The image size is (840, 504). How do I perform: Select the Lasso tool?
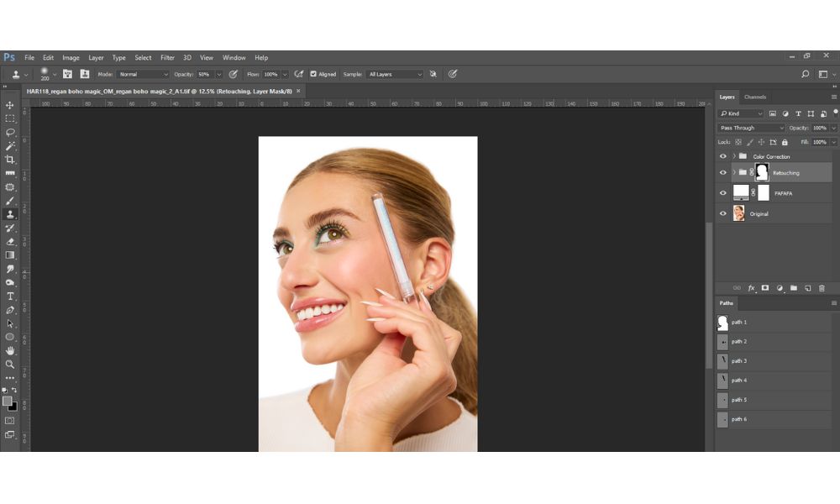tap(9, 132)
